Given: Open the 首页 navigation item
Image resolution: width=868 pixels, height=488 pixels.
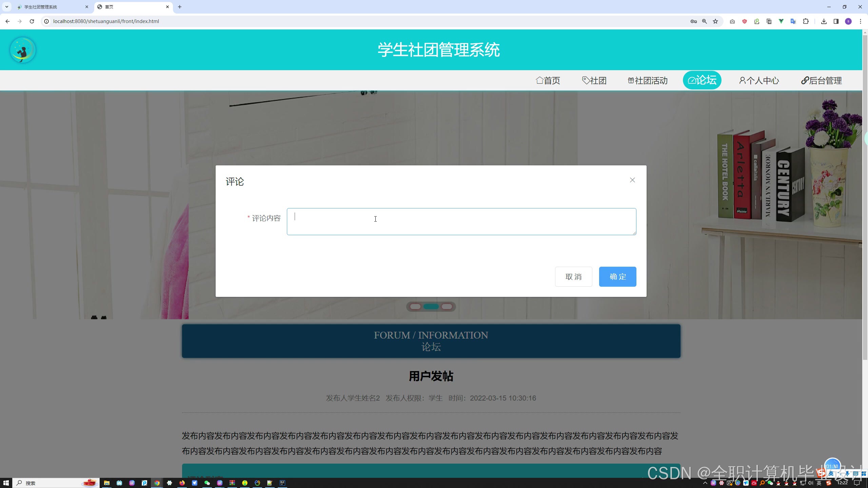Looking at the screenshot, I should pos(548,81).
